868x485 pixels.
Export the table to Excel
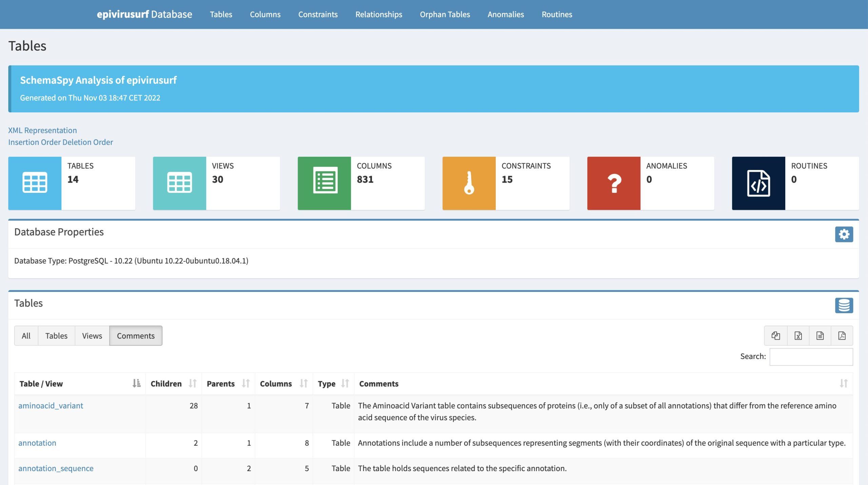798,336
